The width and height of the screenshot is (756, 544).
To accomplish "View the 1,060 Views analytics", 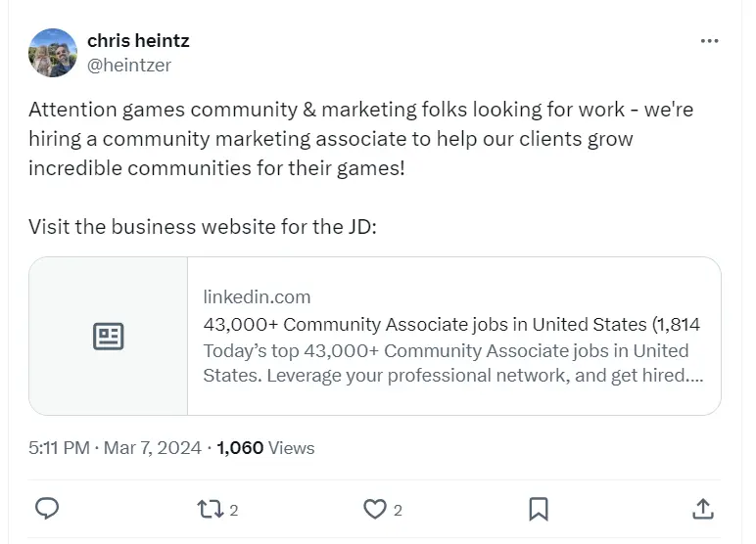I will tap(265, 448).
